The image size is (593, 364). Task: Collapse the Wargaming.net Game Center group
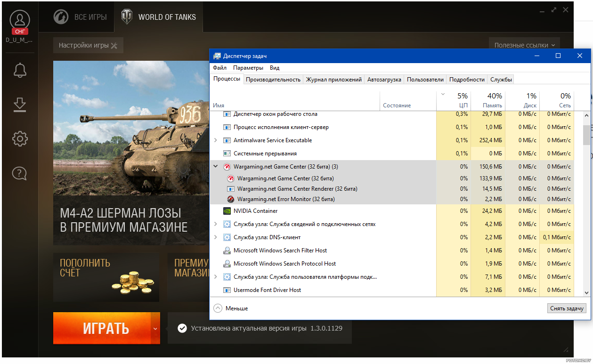click(216, 167)
